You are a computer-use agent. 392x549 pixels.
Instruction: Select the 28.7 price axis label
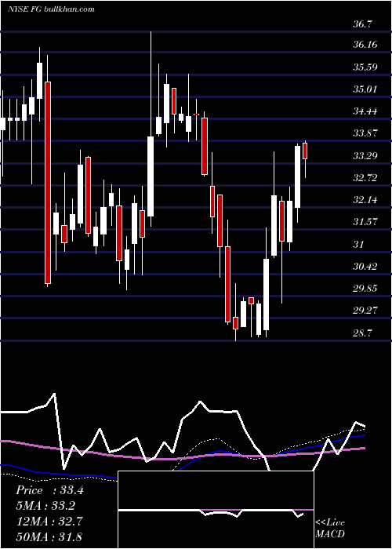(x=363, y=333)
